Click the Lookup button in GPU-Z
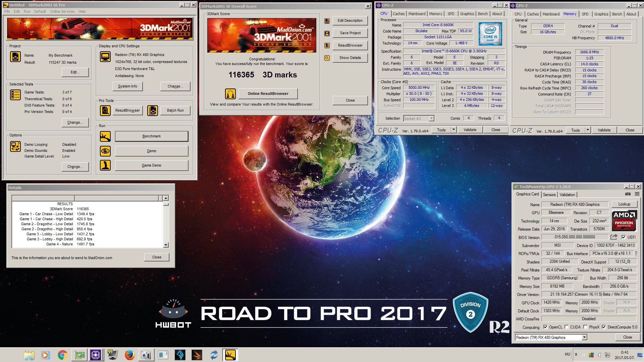The image size is (644, 362). pos(624,204)
